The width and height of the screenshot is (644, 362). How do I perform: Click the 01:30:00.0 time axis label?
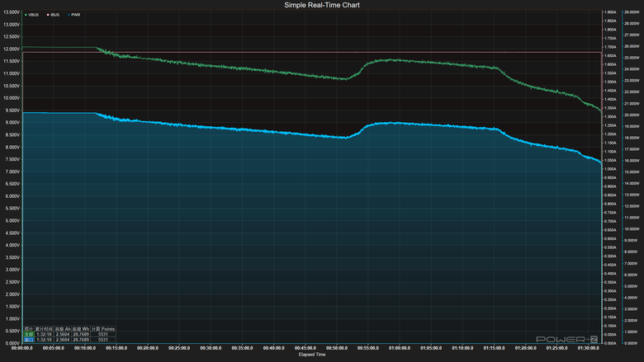coord(588,348)
